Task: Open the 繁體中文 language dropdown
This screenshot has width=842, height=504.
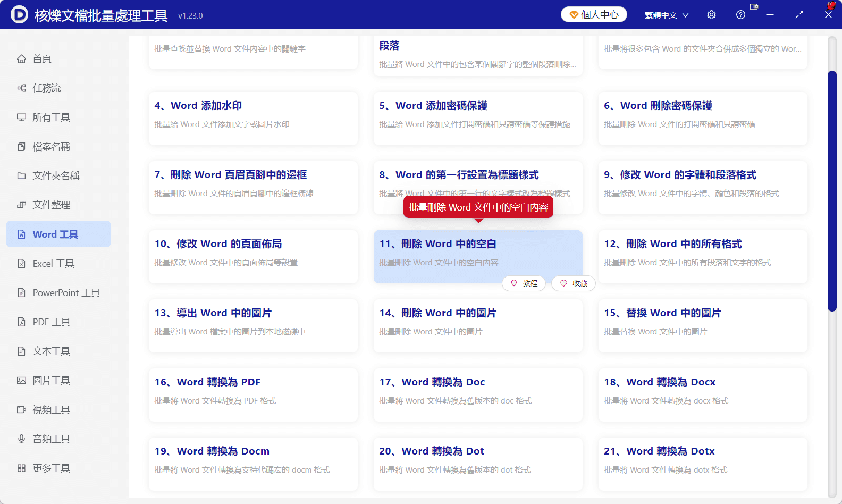Action: pos(667,15)
